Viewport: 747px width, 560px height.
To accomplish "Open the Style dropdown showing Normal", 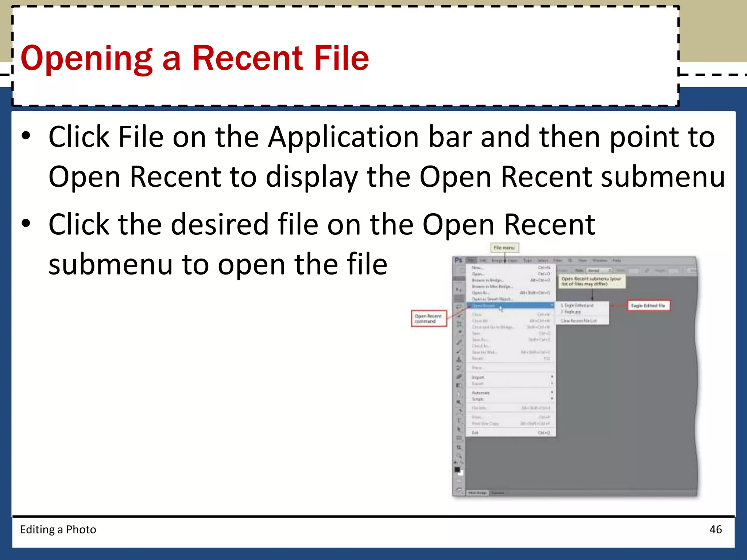I will [x=599, y=271].
